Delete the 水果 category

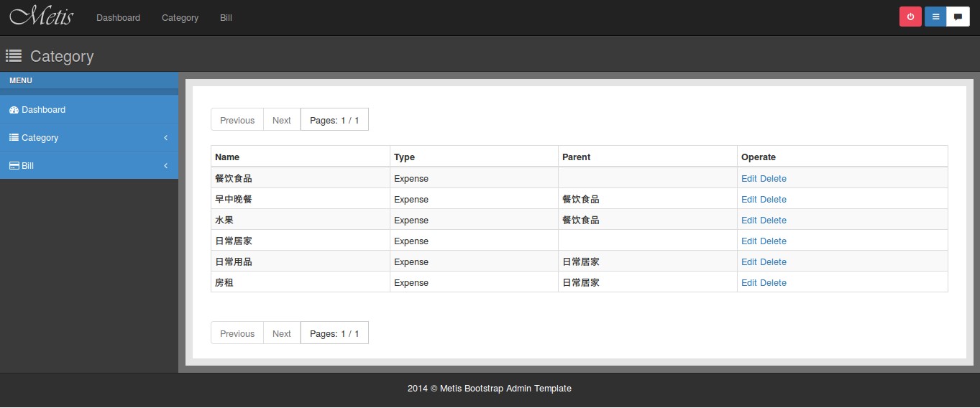[773, 220]
